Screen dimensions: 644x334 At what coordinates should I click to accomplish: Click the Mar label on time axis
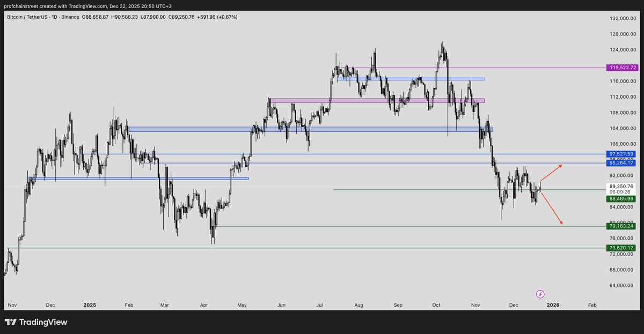pyautogui.click(x=165, y=305)
